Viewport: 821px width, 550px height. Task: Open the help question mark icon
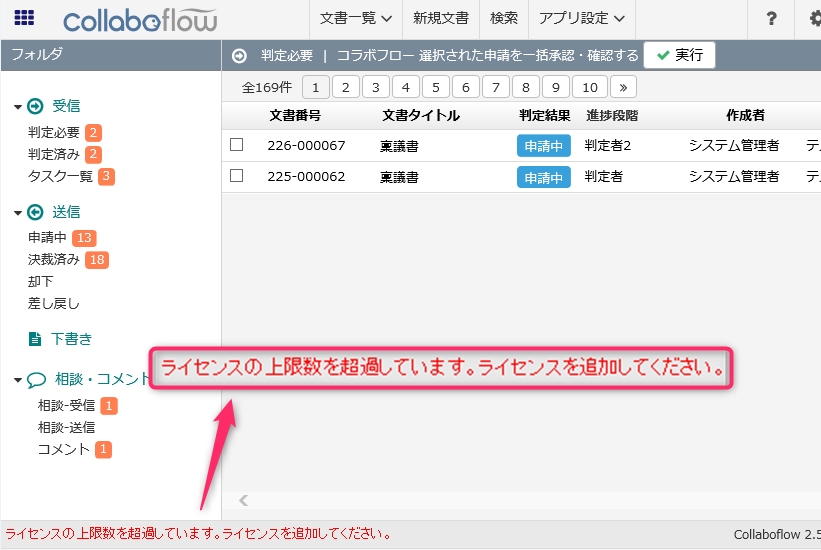(x=771, y=19)
